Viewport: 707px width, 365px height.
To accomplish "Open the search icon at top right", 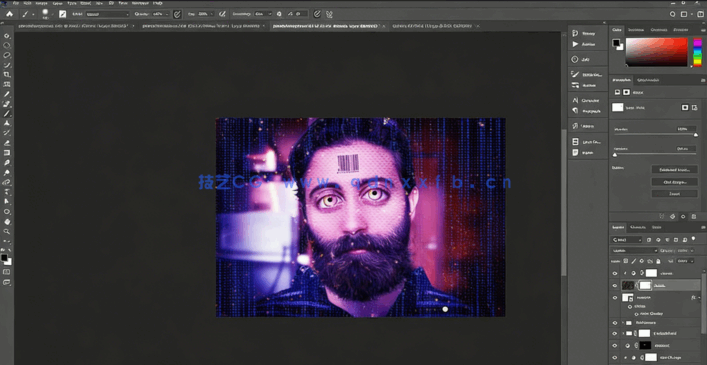I will pyautogui.click(x=672, y=14).
